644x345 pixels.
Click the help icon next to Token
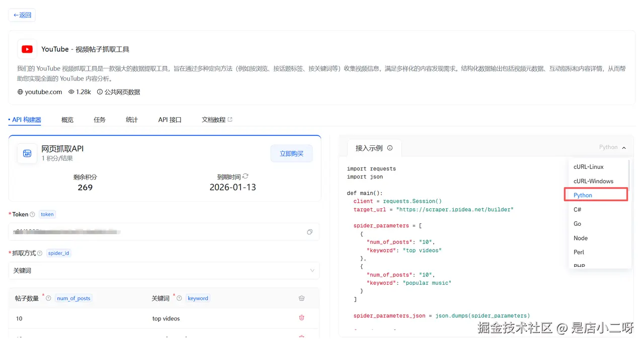tap(32, 214)
